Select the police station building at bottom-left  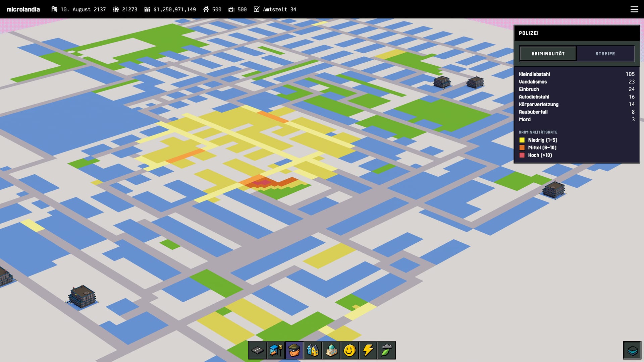[x=82, y=297]
